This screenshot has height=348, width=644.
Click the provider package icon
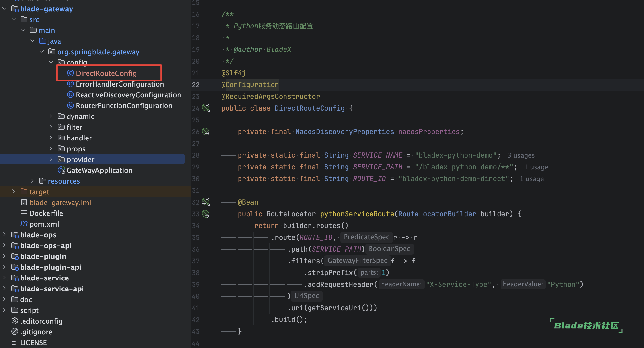pyautogui.click(x=61, y=159)
